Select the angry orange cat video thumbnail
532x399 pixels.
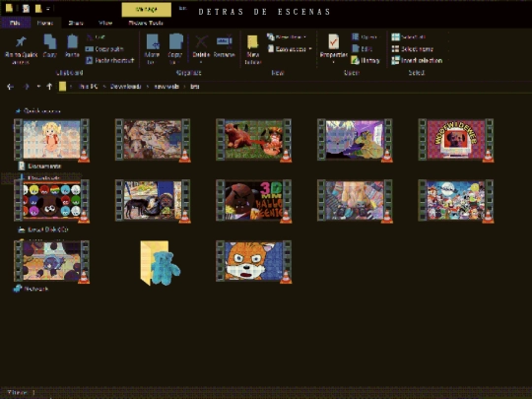point(254,261)
